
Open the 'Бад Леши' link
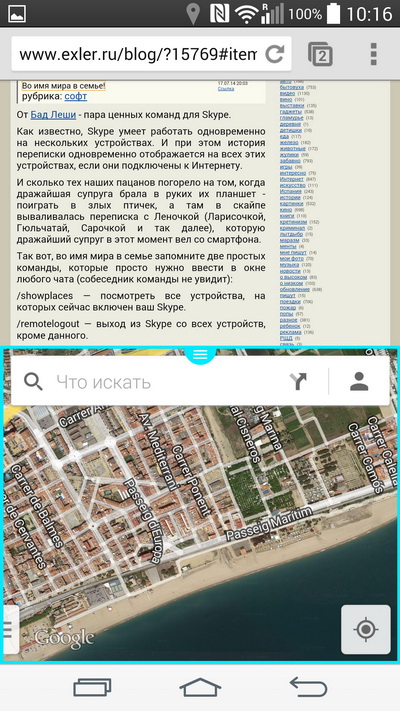53,115
